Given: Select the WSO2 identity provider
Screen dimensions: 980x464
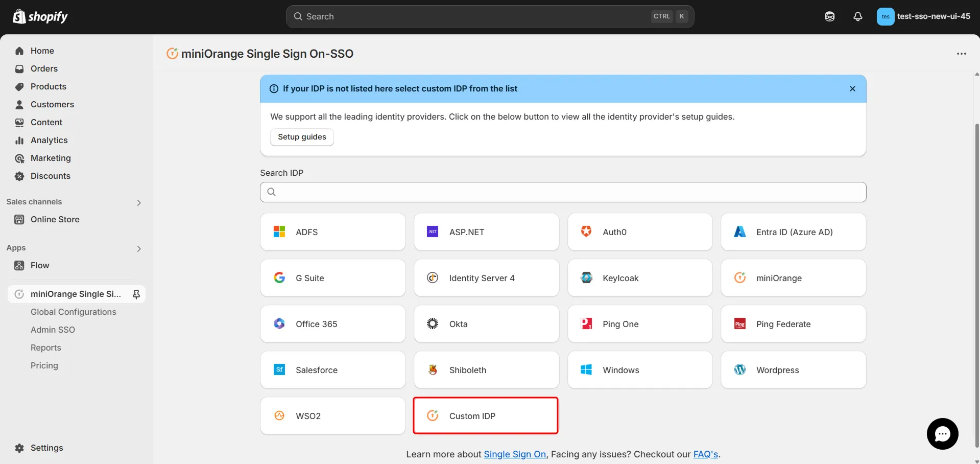Looking at the screenshot, I should (x=332, y=416).
